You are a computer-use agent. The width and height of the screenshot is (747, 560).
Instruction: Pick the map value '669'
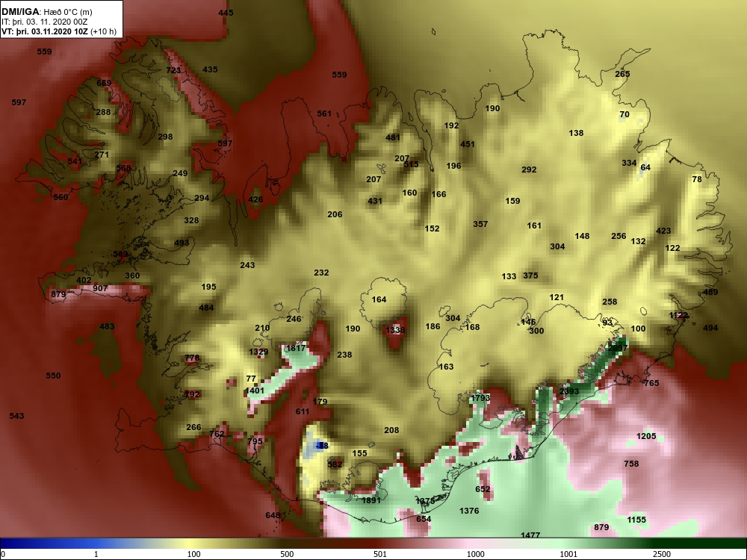pyautogui.click(x=104, y=83)
